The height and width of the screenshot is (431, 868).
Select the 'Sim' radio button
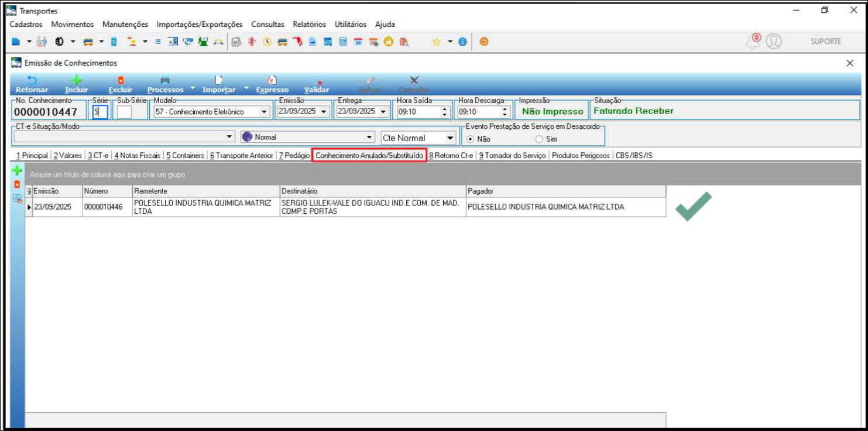click(x=539, y=139)
